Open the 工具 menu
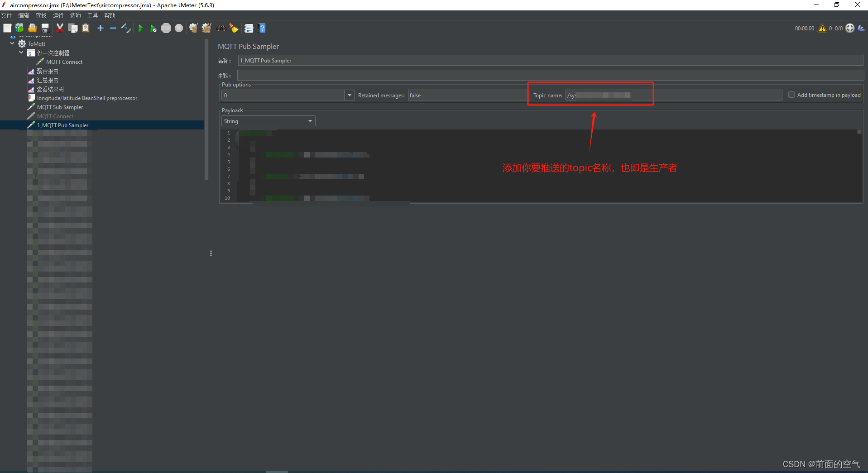 click(92, 15)
